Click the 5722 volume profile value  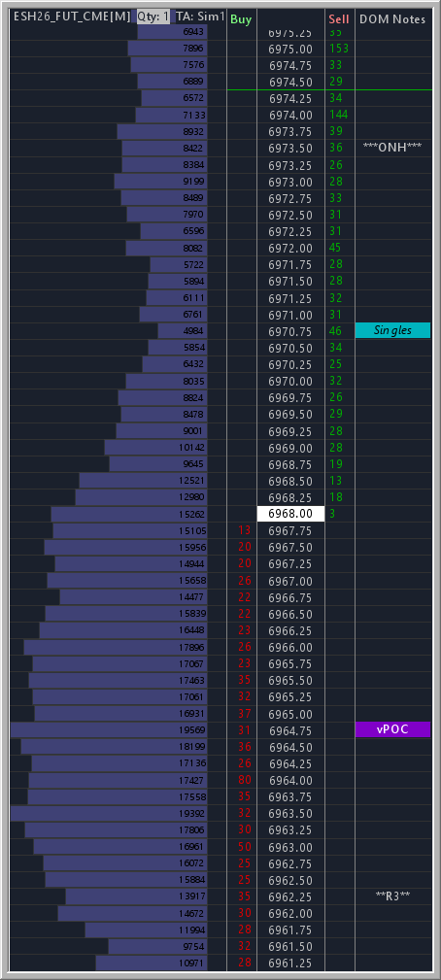(x=193, y=264)
